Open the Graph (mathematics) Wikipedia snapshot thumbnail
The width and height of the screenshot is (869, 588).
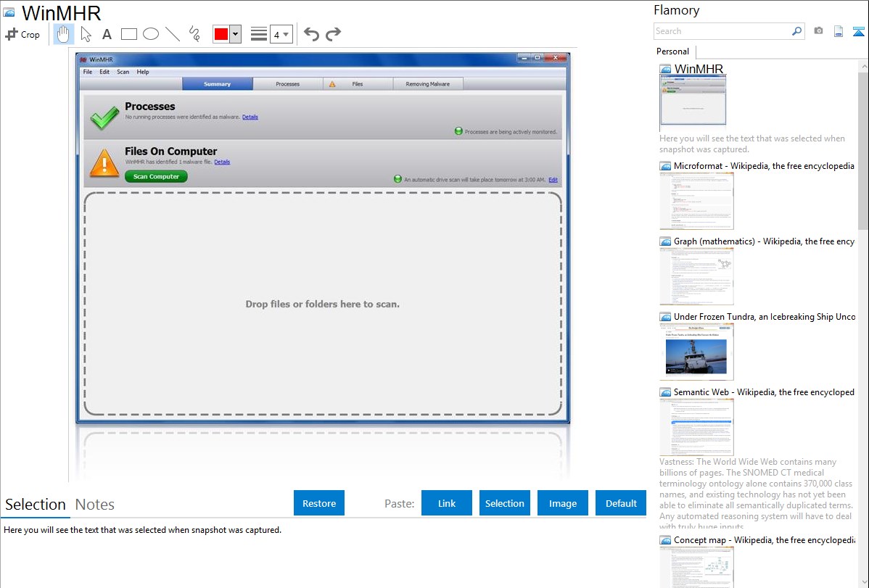[x=696, y=276]
